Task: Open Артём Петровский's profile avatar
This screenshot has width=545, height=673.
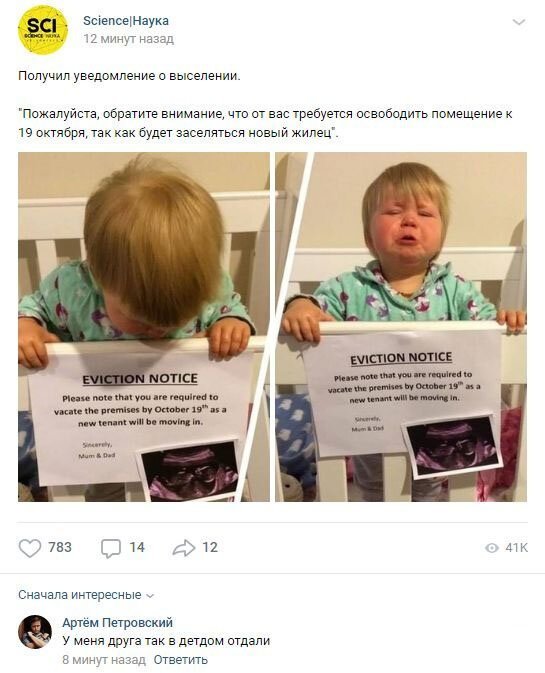Action: pyautogui.click(x=35, y=632)
